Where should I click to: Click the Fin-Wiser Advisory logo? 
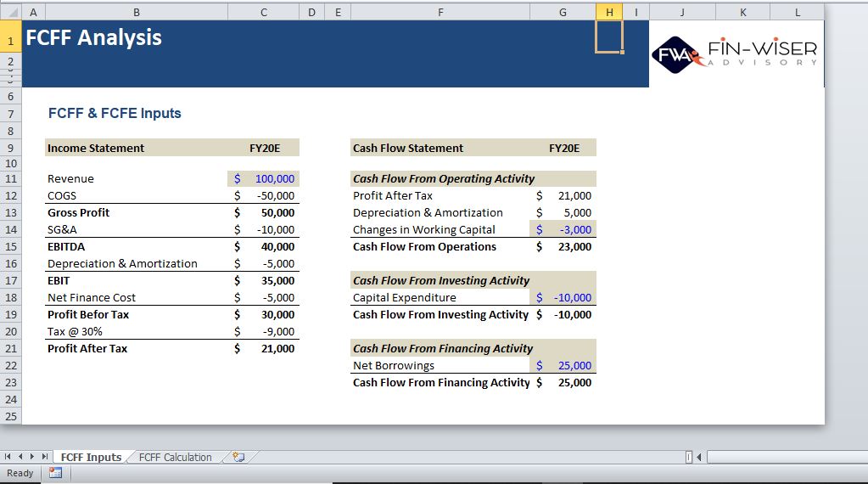pyautogui.click(x=735, y=55)
